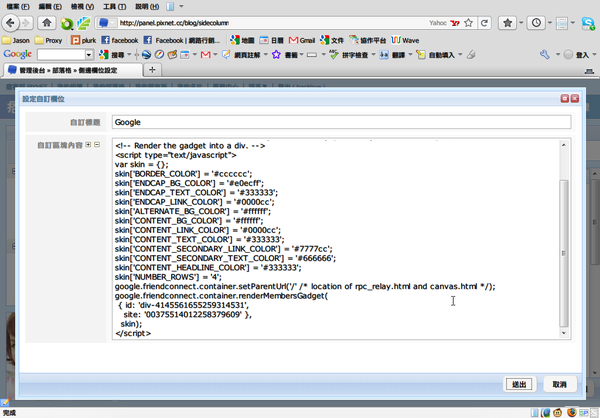The width and height of the screenshot is (600, 418).
Task: Go back with the browser back arrow
Action: click(x=10, y=23)
